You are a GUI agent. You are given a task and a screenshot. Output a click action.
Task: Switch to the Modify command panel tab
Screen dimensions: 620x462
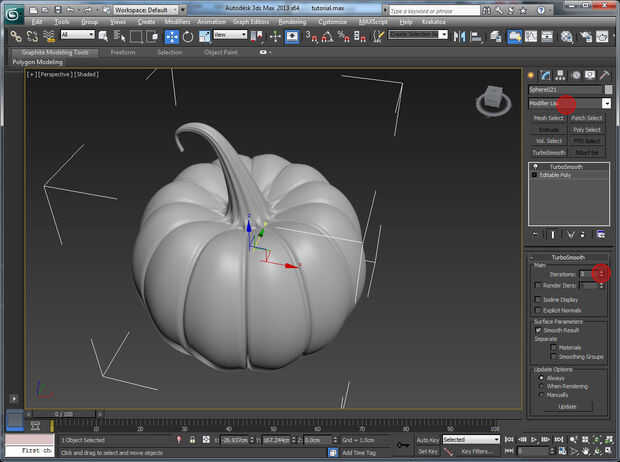click(x=546, y=75)
